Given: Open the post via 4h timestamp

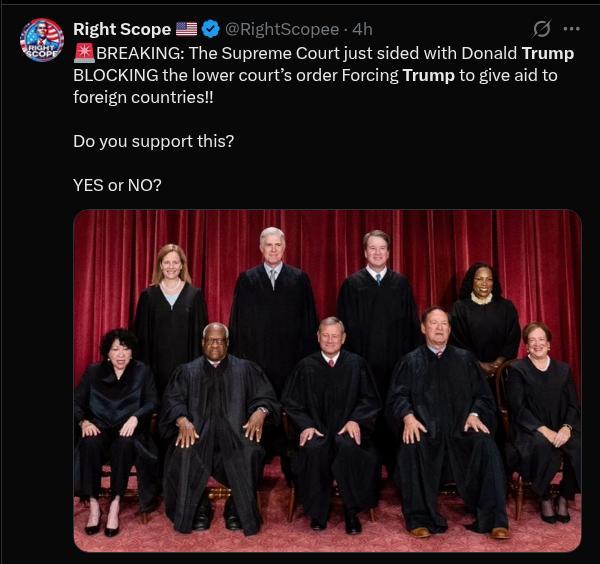Looking at the screenshot, I should [362, 29].
